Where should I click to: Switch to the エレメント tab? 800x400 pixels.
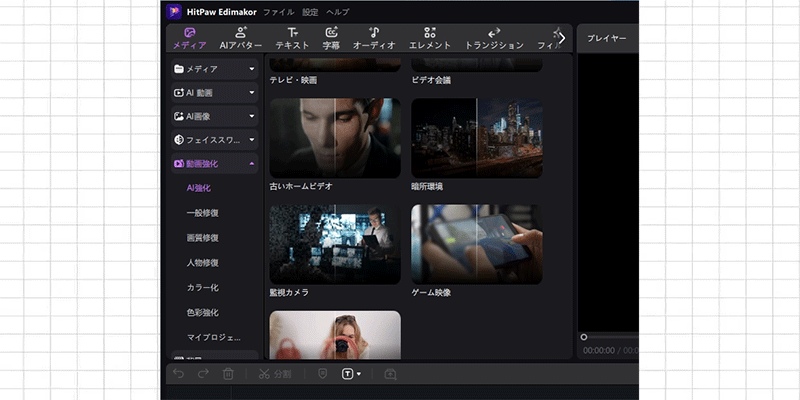(x=430, y=39)
